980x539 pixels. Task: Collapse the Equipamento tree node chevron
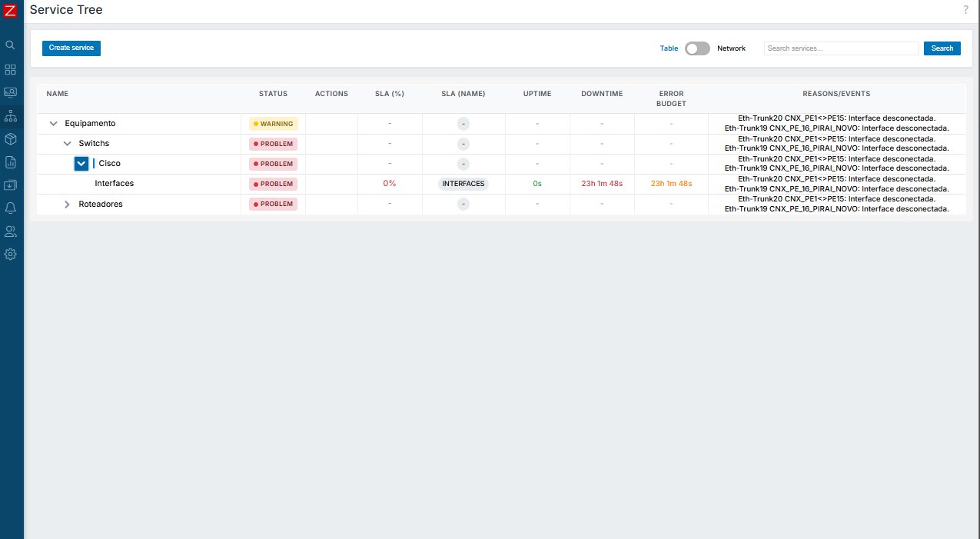(54, 123)
